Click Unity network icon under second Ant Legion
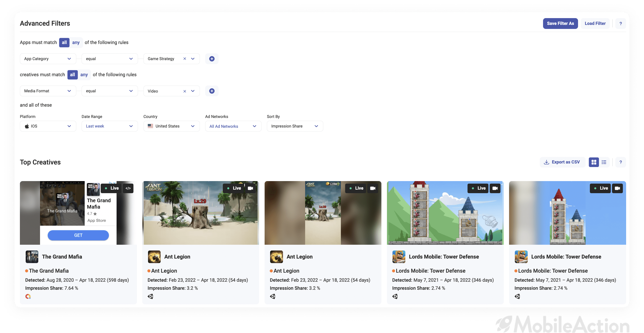 point(273,296)
